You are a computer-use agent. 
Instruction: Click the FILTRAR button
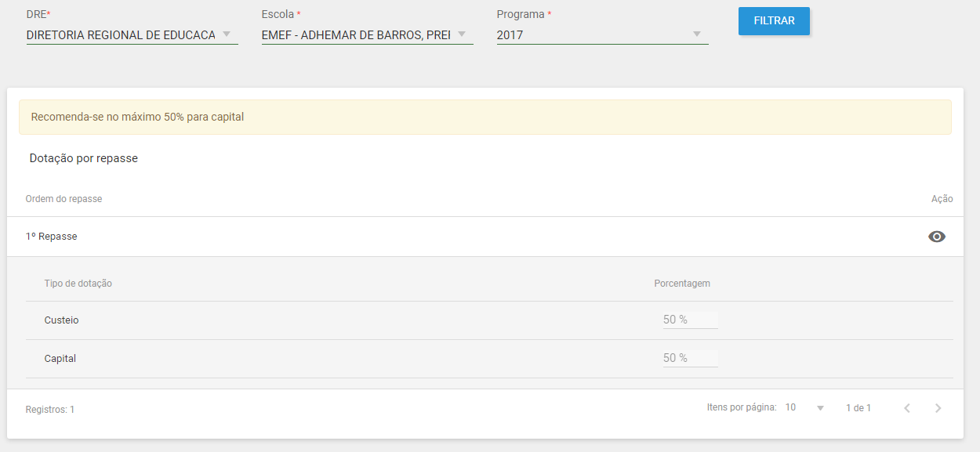774,21
